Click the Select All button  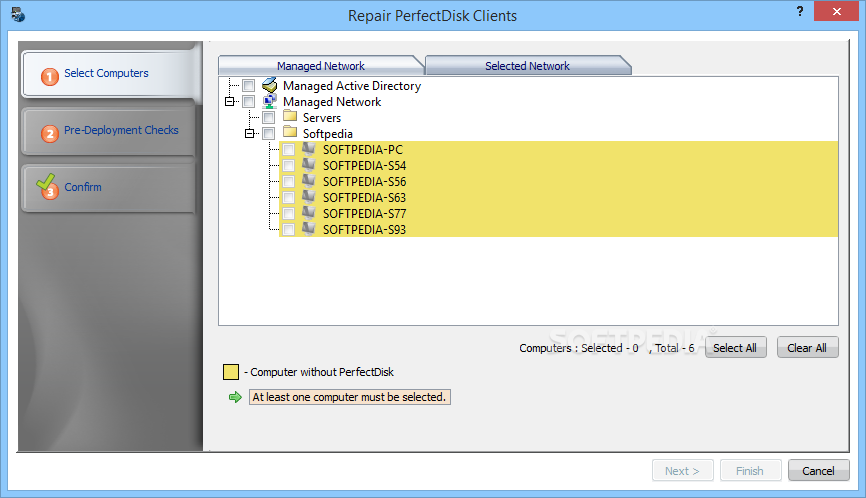tap(735, 348)
